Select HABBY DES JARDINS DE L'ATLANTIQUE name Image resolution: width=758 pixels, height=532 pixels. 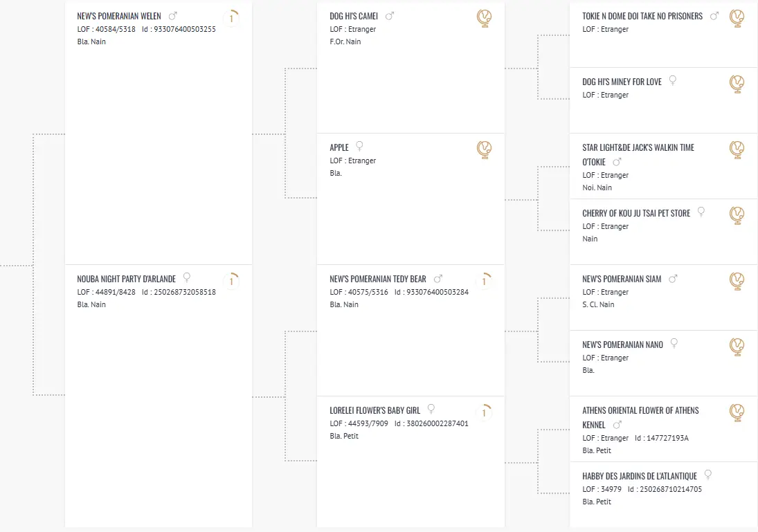(x=640, y=476)
